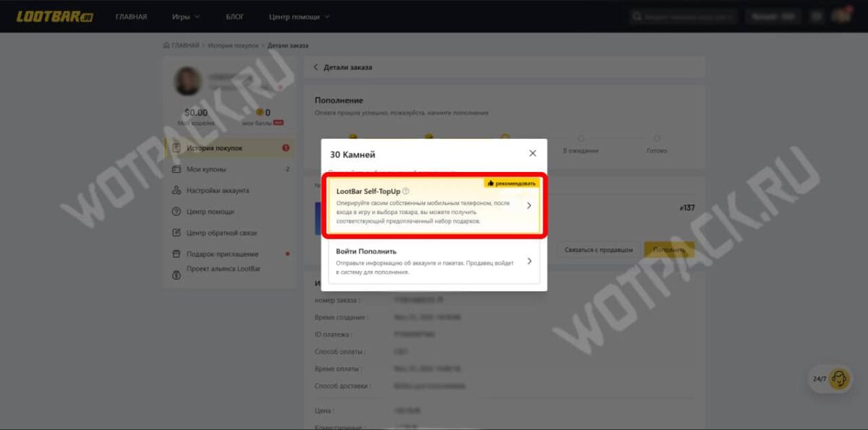The image size is (868, 430).
Task: Expand the Войти Пополнить option arrow
Action: (529, 261)
